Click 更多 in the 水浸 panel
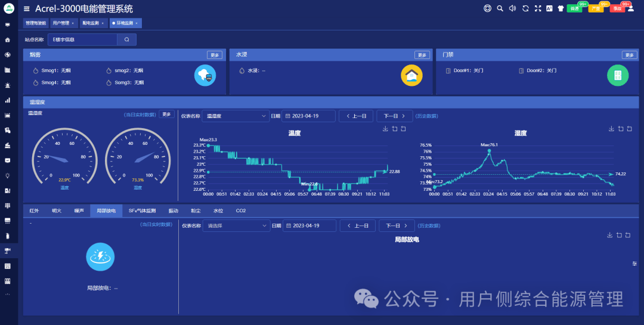Image resolution: width=644 pixels, height=325 pixels. click(422, 55)
